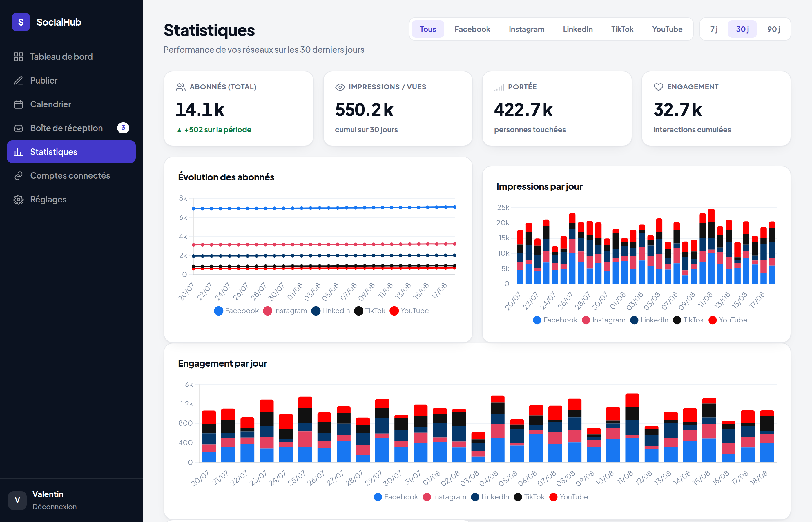This screenshot has height=522, width=812.
Task: Switch period to 7 j
Action: [x=714, y=29]
